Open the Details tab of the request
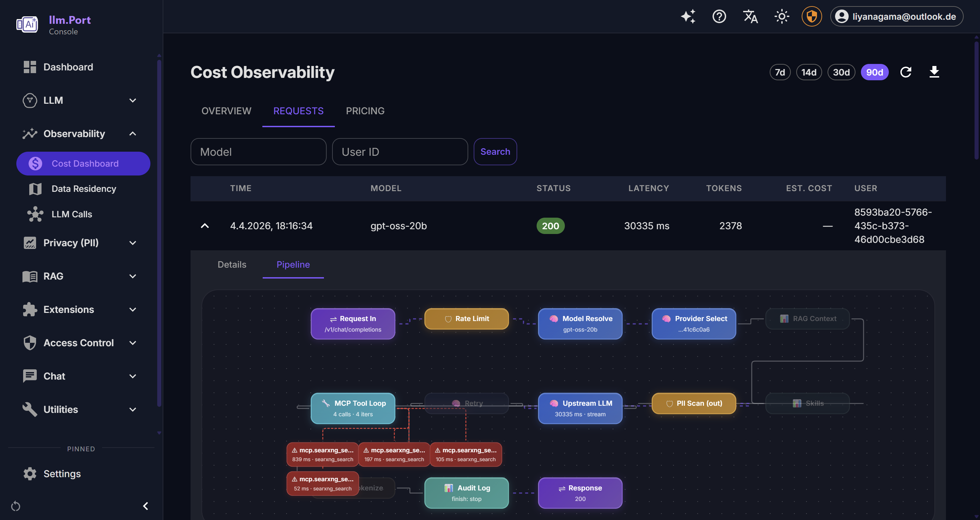Screen dimensions: 980x520 (232, 265)
